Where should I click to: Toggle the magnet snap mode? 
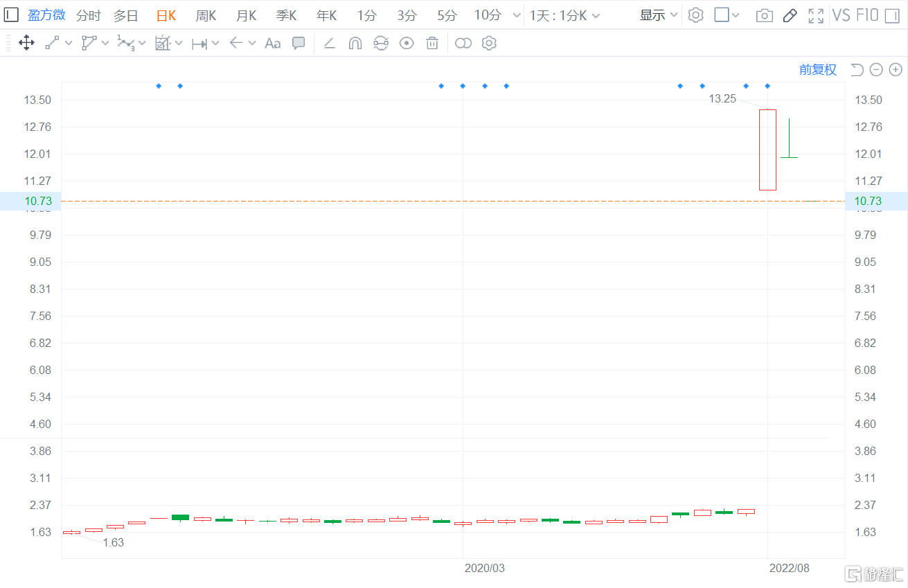[x=355, y=44]
